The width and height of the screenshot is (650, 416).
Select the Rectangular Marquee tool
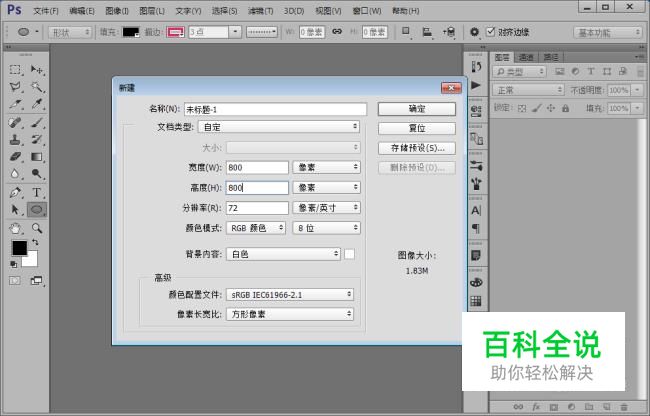pos(15,70)
